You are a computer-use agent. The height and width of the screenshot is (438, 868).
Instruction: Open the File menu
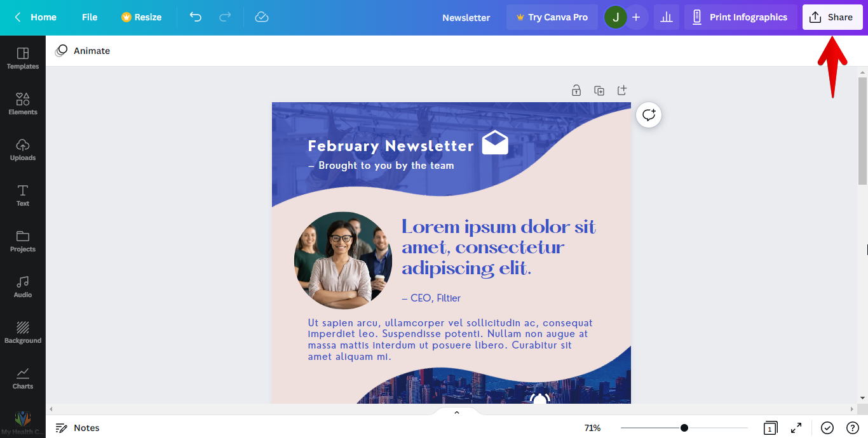pyautogui.click(x=90, y=17)
